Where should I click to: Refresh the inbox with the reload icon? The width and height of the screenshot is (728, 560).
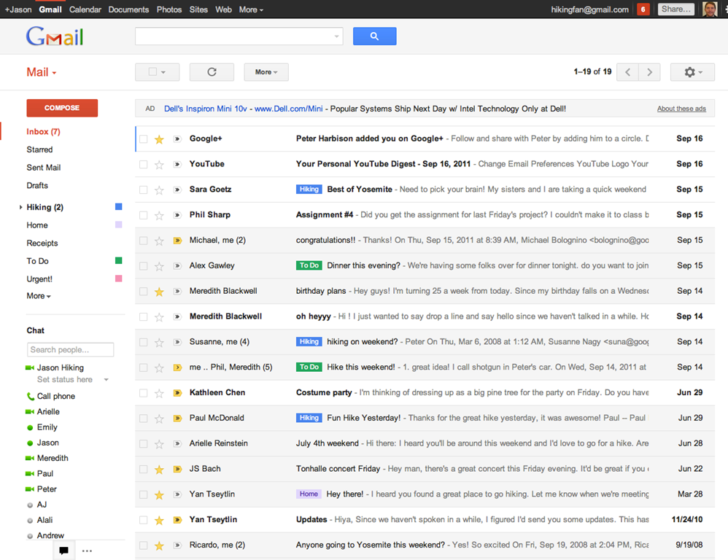pos(212,72)
